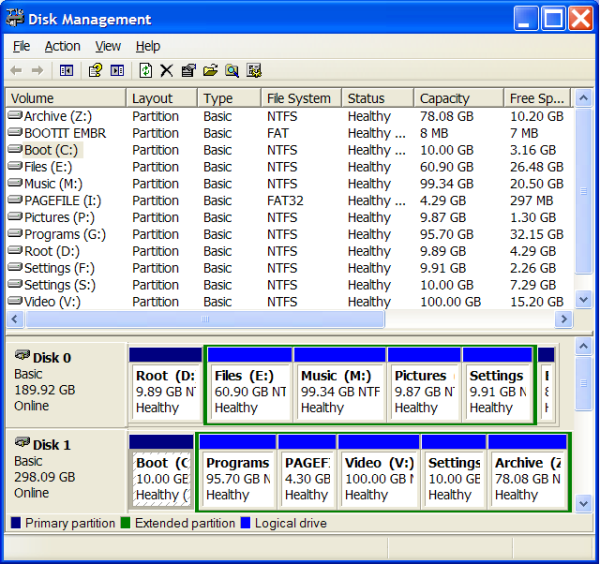The width and height of the screenshot is (600, 564).
Task: Select the Files (E:) partition block on Disk 0
Action: (x=249, y=385)
